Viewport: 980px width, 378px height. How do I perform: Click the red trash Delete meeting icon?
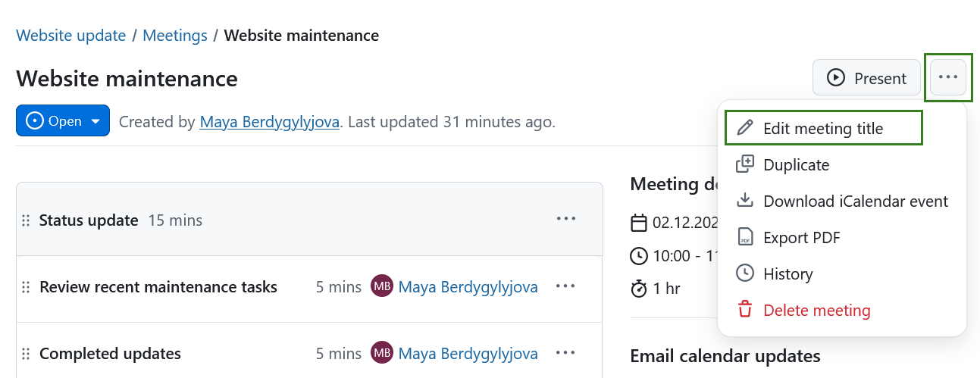click(745, 310)
